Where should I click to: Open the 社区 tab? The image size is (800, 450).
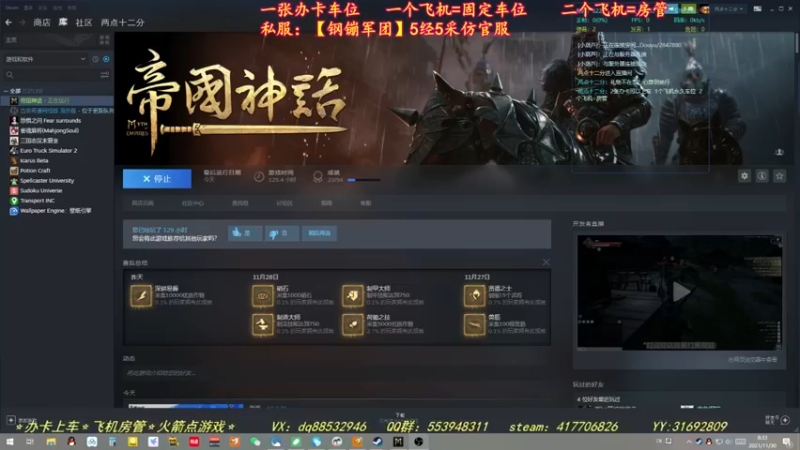click(84, 22)
